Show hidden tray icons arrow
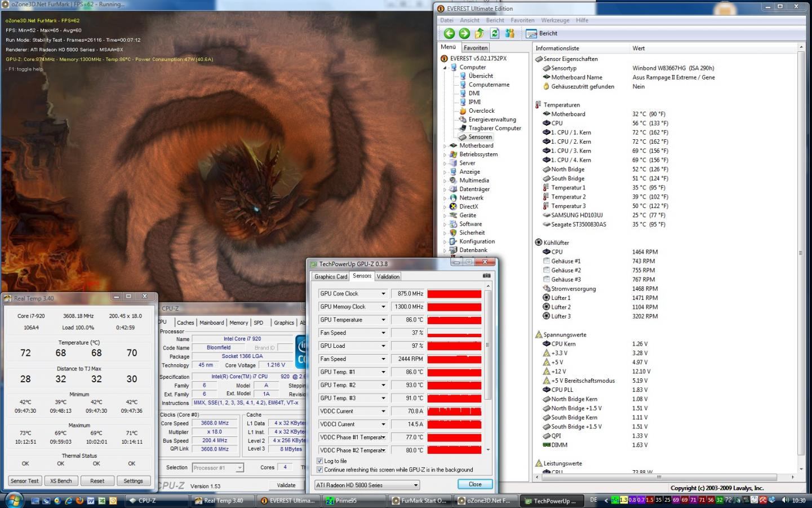 (606, 500)
